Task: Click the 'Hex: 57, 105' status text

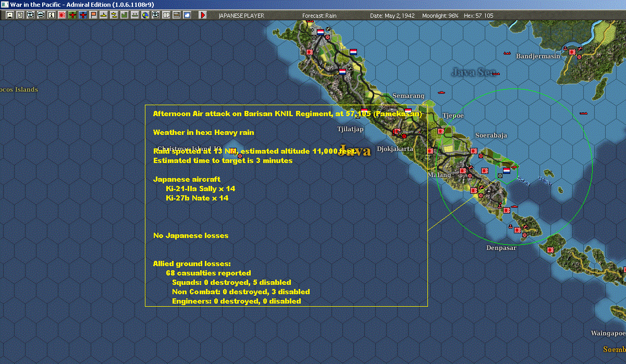Action: pos(477,16)
